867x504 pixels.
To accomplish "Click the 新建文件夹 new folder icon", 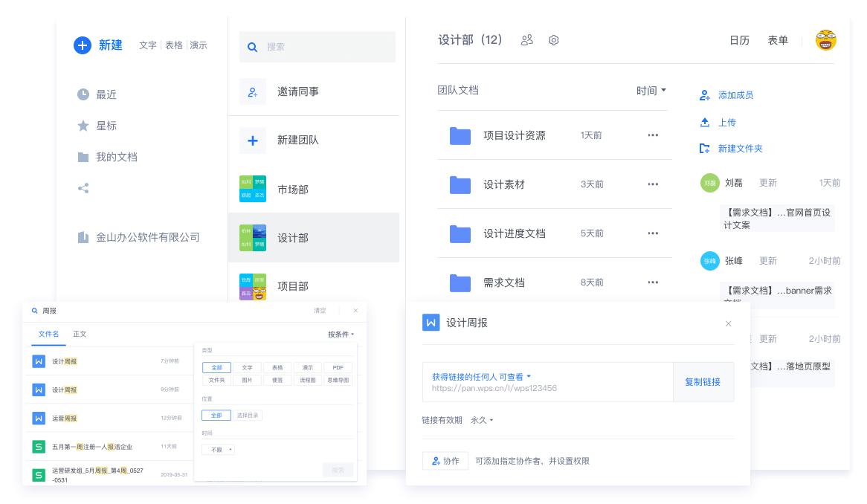I will click(x=705, y=149).
